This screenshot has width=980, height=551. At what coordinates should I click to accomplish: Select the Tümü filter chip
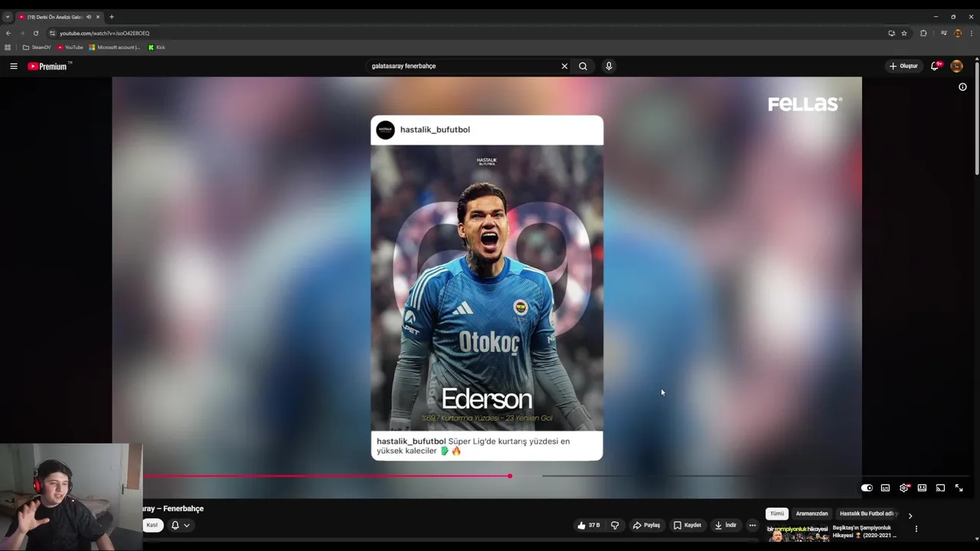pyautogui.click(x=777, y=514)
